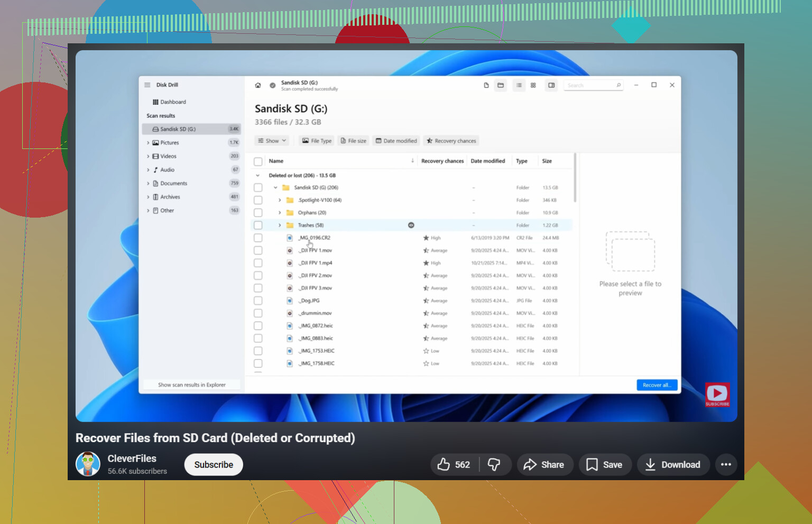Expand the .Spotlight-V100 folder
812x524 pixels.
(280, 200)
